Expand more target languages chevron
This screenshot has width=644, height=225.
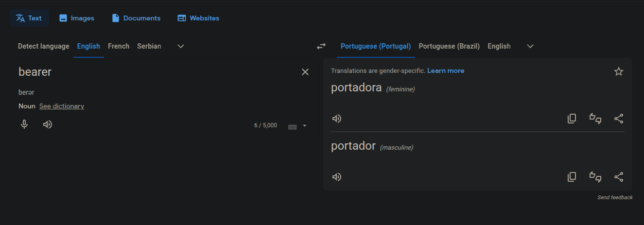(x=530, y=46)
